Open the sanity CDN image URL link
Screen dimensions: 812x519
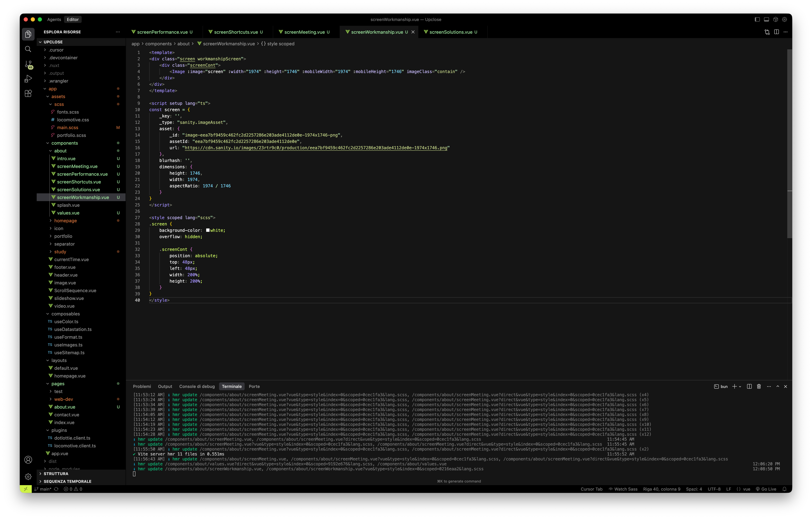coord(316,148)
